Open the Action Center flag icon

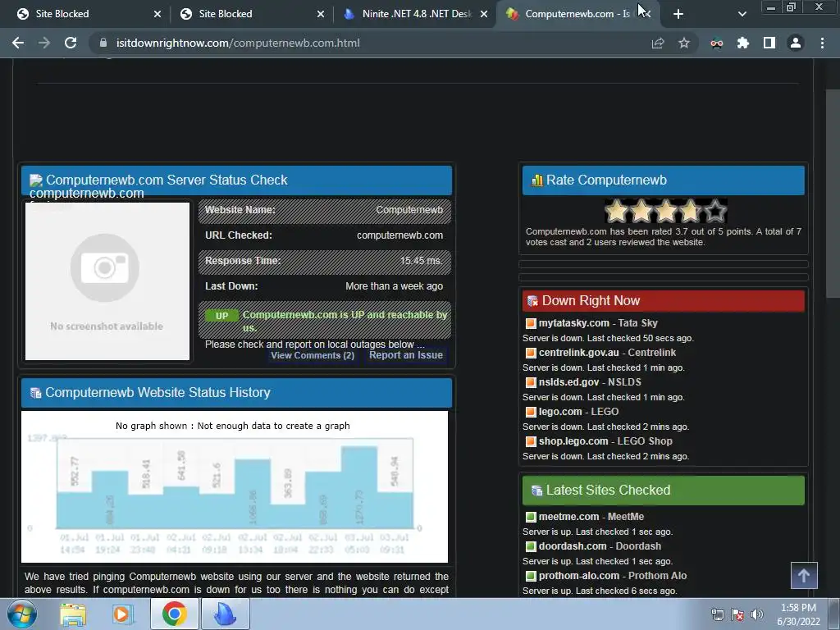(x=737, y=614)
